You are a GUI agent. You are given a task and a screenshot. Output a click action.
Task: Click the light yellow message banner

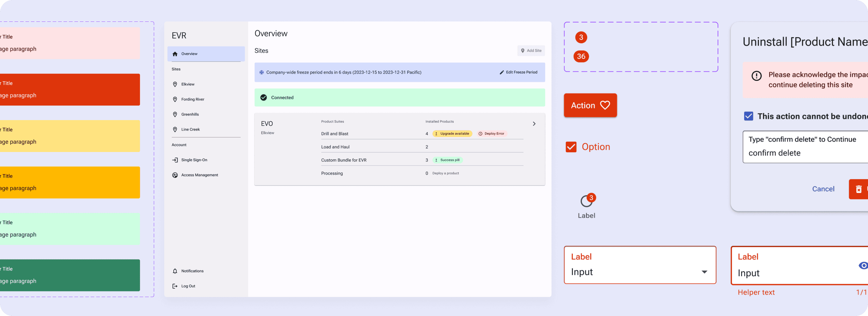coord(70,136)
